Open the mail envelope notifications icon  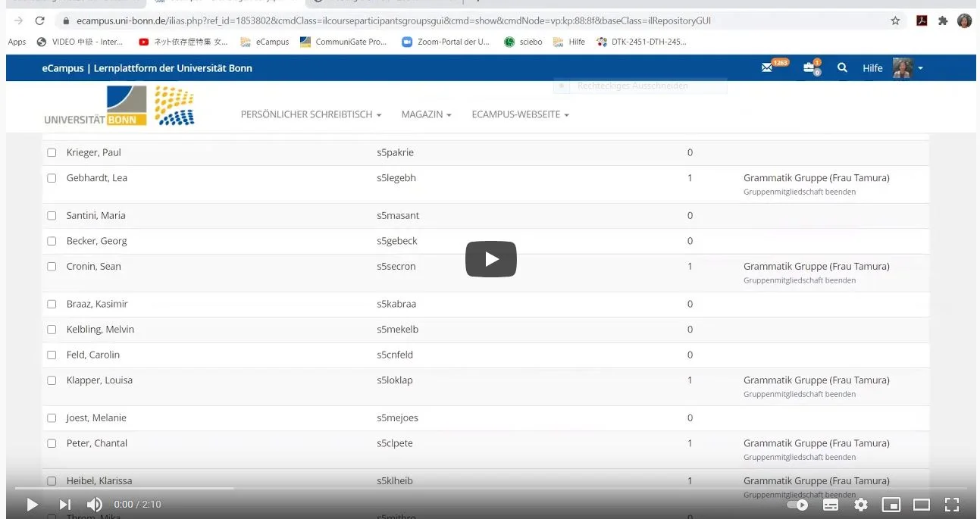767,68
